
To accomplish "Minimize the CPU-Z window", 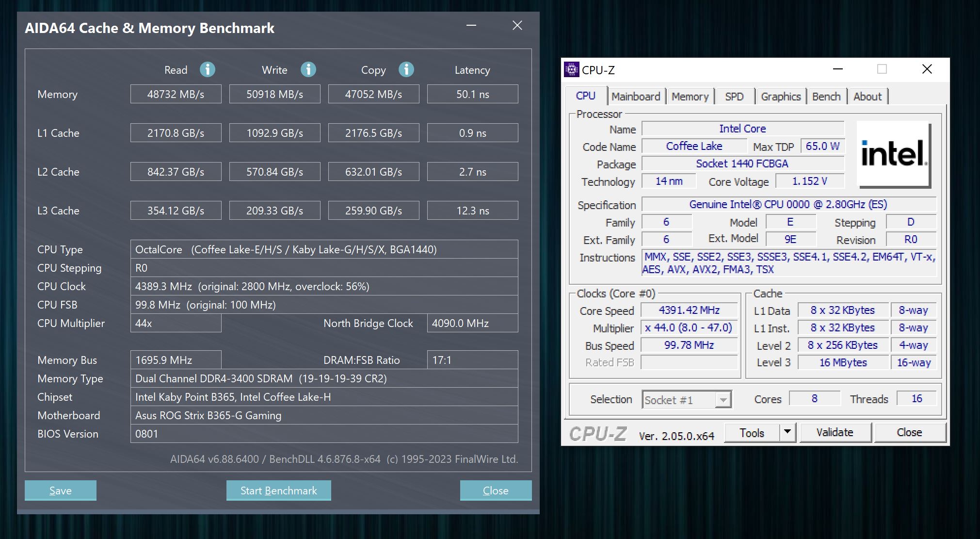I will [x=838, y=69].
